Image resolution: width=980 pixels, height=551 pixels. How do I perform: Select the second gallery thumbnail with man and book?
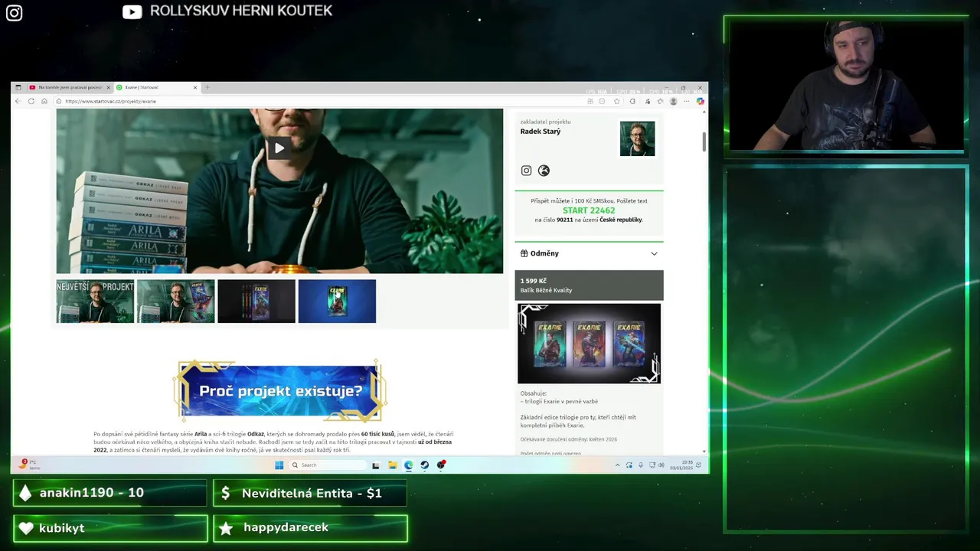click(x=175, y=302)
